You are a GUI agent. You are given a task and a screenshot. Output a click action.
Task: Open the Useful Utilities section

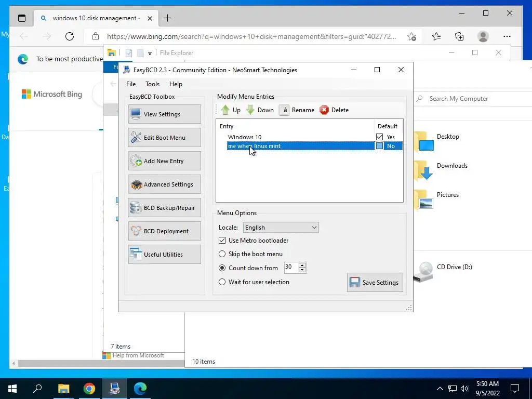pyautogui.click(x=165, y=255)
